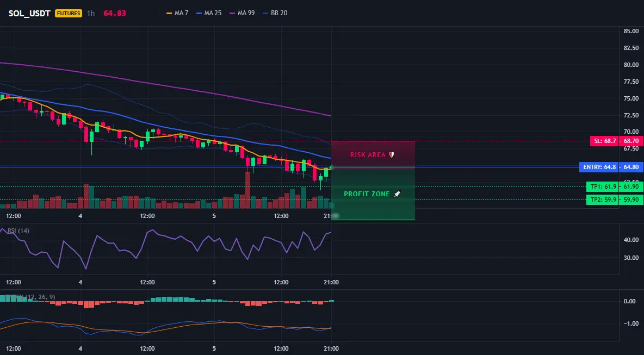
Task: Click the 75.00 price axis value
Action: coord(631,98)
